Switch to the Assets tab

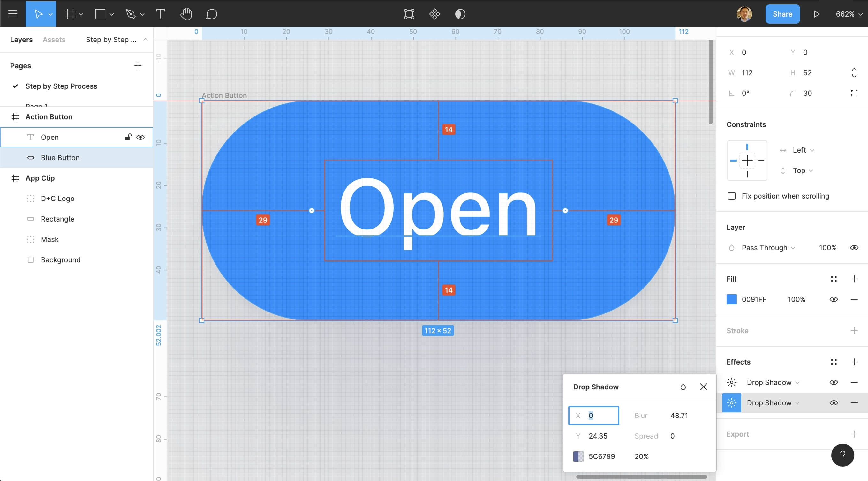(x=54, y=39)
